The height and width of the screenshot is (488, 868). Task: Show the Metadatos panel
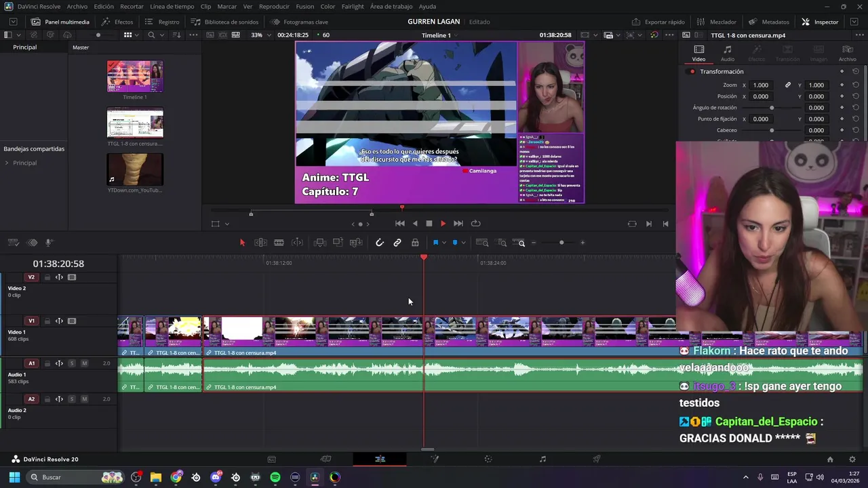[769, 22]
